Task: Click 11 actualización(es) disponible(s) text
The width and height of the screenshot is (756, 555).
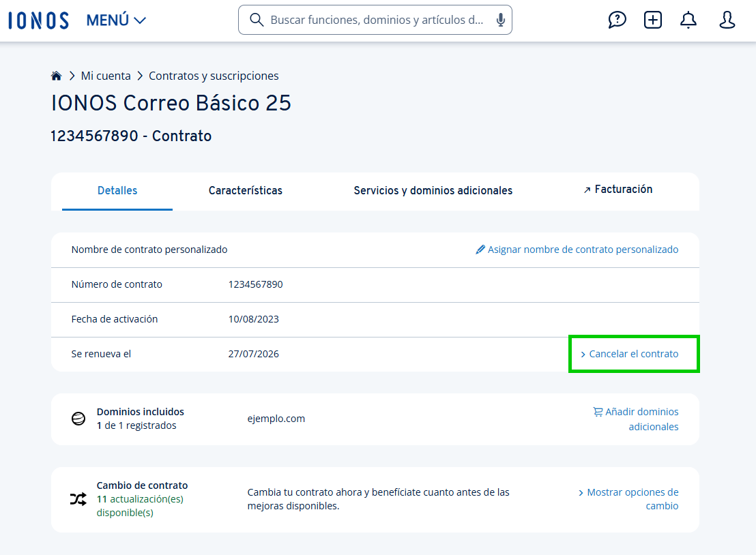Action: click(141, 506)
